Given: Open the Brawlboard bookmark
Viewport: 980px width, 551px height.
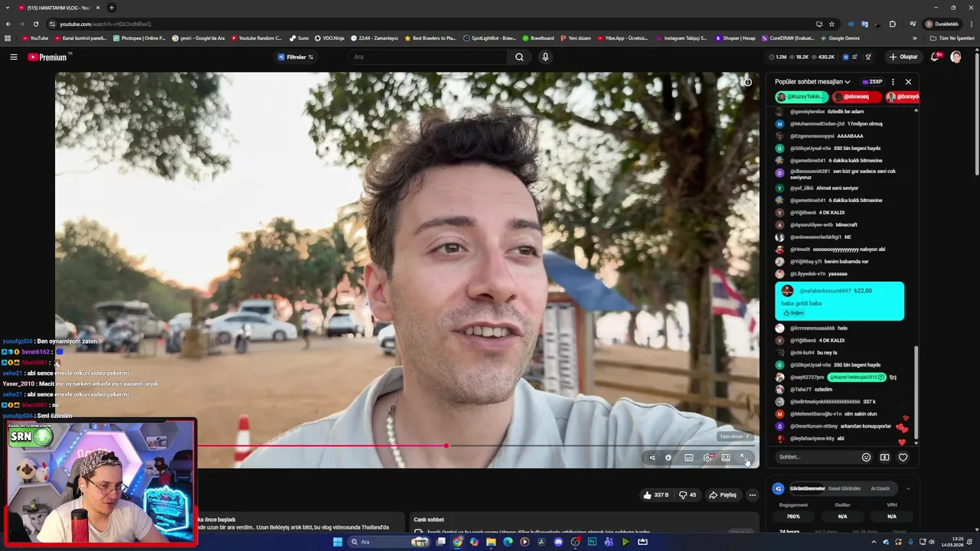Looking at the screenshot, I should coord(538,37).
